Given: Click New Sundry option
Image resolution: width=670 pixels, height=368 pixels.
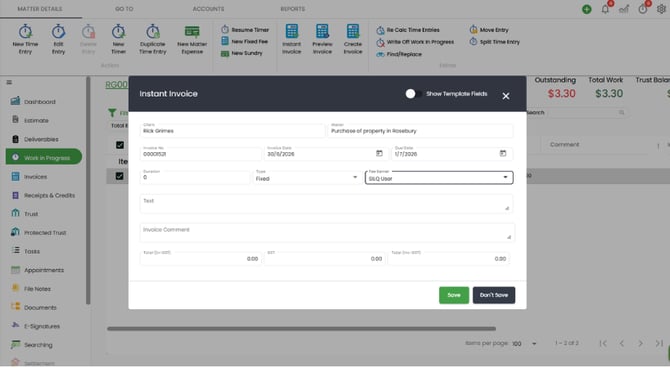Looking at the screenshot, I should pos(242,53).
